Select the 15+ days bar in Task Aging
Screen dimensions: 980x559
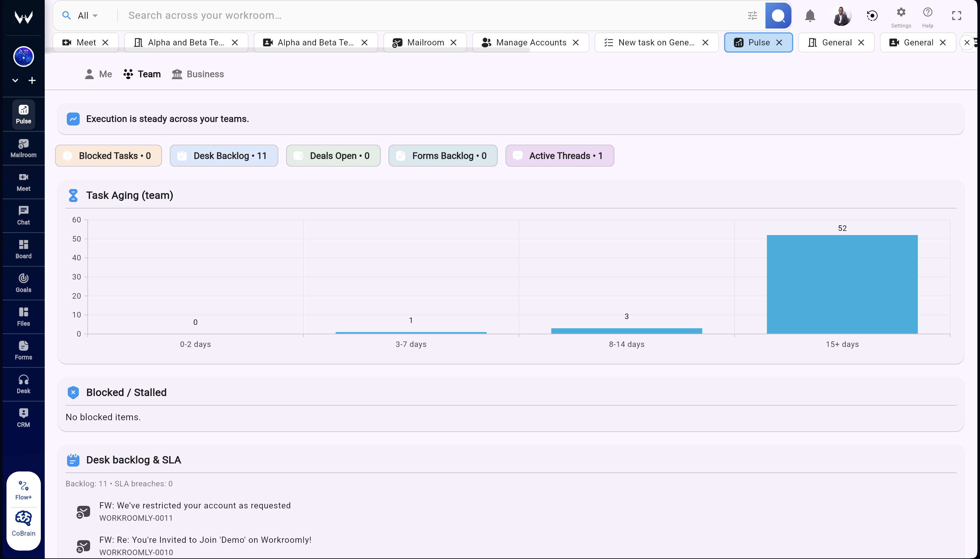click(842, 284)
